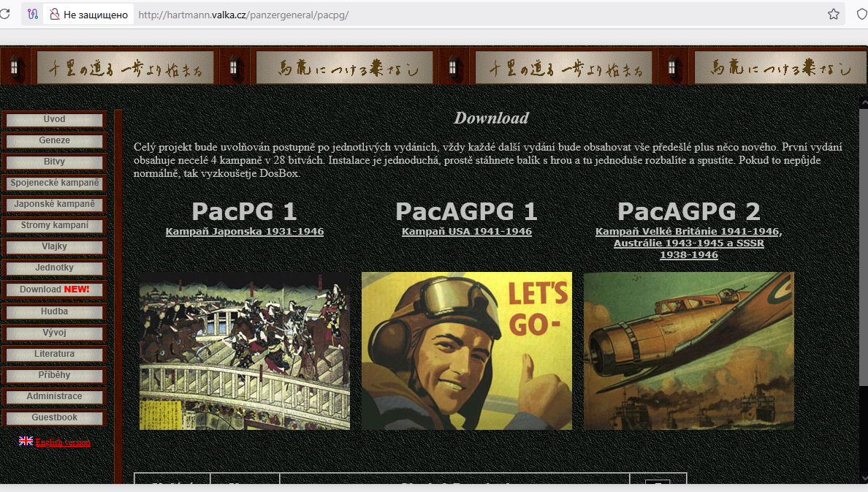The image size is (868, 492).
Task: Open the Vývoj page
Action: tap(54, 333)
